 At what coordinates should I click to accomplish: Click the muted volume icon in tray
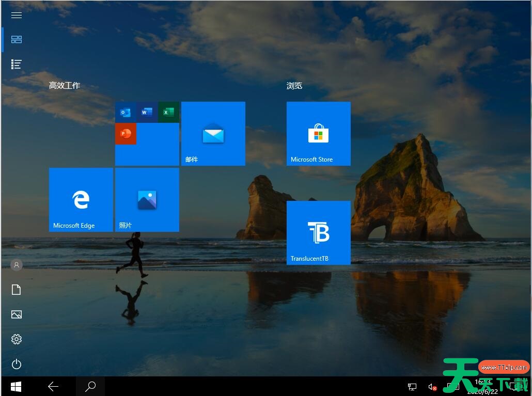point(432,386)
